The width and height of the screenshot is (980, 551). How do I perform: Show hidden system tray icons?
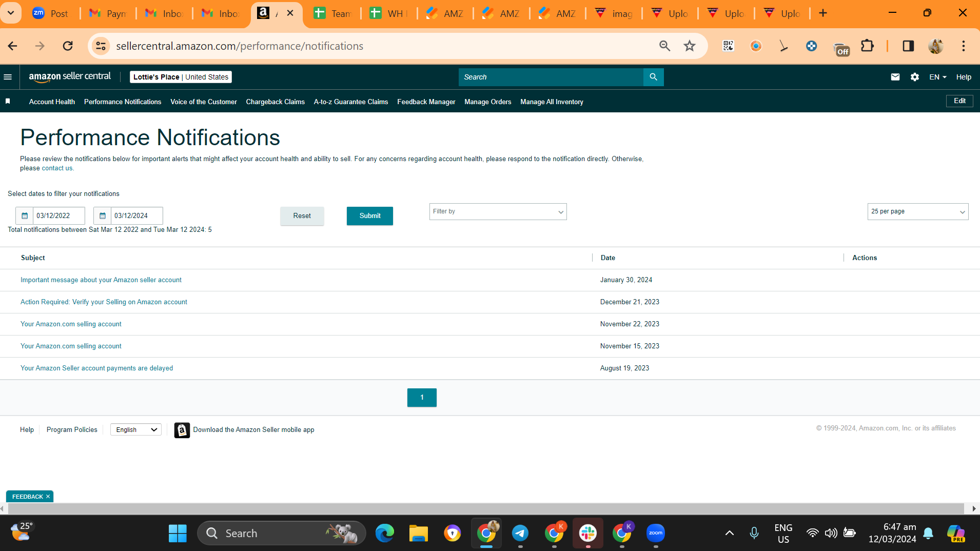click(x=729, y=534)
